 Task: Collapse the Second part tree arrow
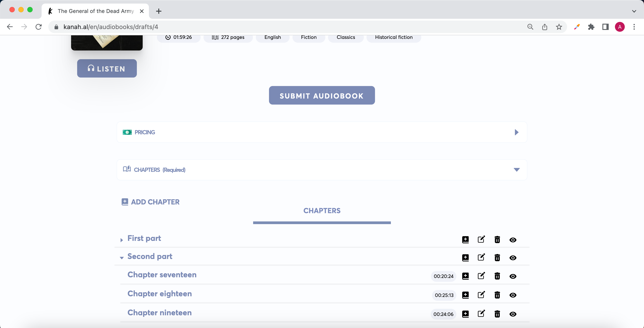click(x=122, y=258)
